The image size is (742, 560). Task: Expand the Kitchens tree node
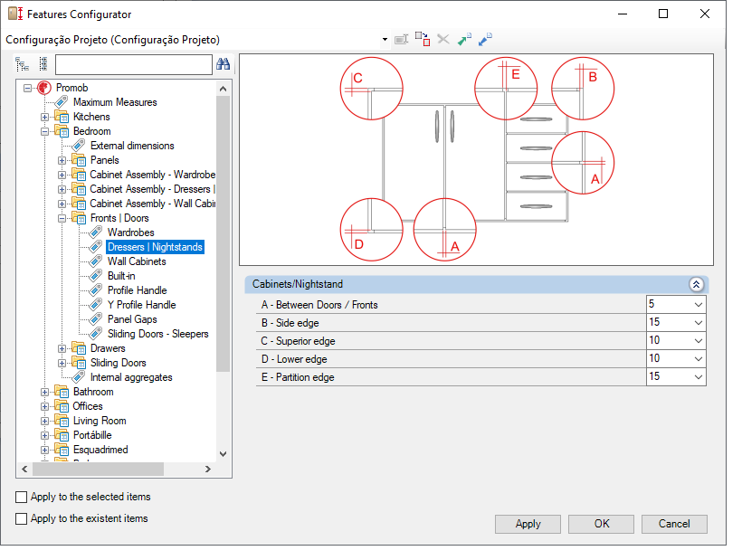pyautogui.click(x=44, y=117)
